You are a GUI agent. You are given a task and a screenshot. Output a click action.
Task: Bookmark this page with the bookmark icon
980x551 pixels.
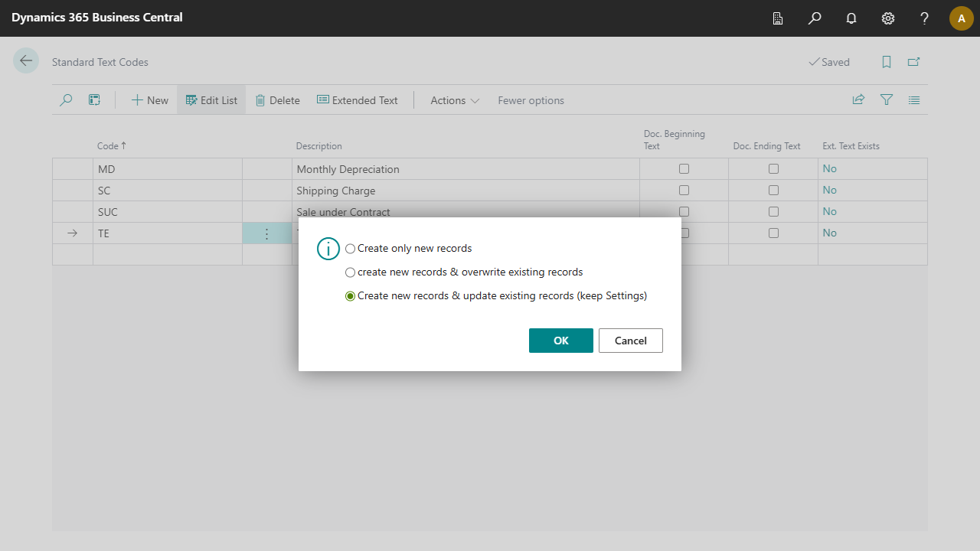point(887,62)
